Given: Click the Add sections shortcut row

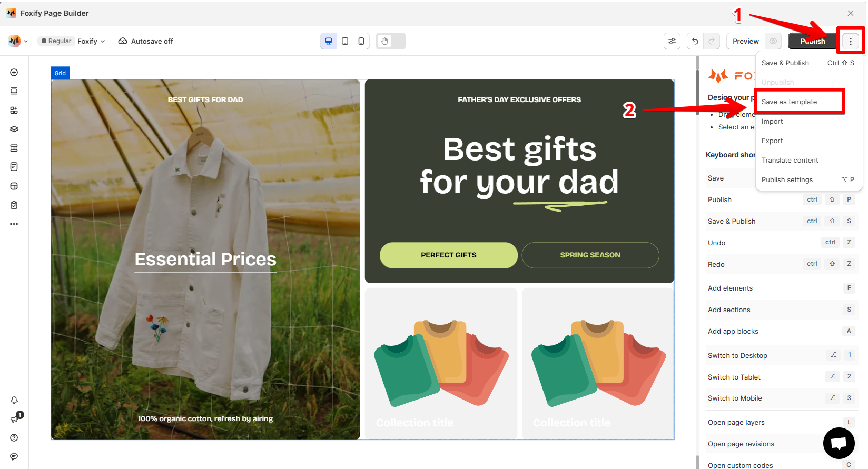Looking at the screenshot, I should click(x=782, y=310).
